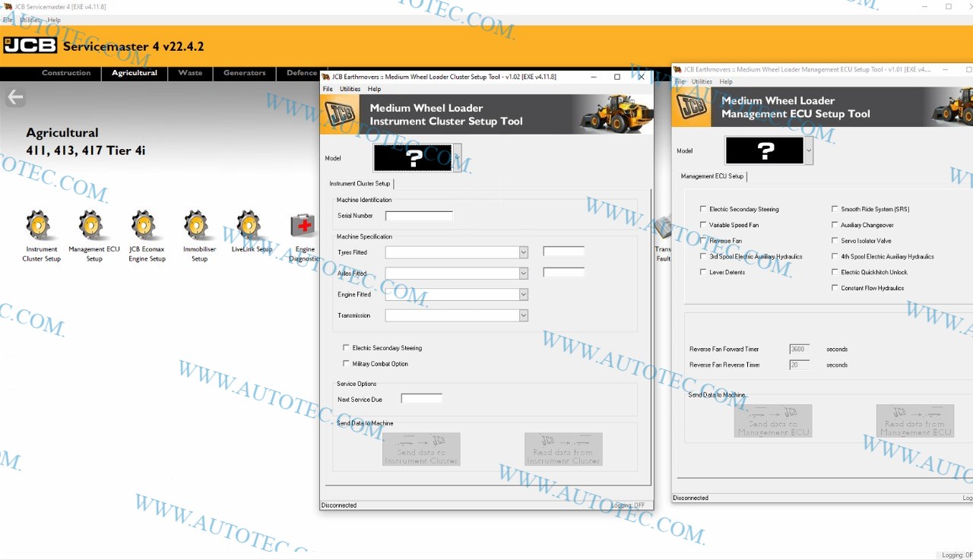Screen dimensions: 973x560
Task: Launch the Management ECU Setup tool
Action: pyautogui.click(x=93, y=226)
